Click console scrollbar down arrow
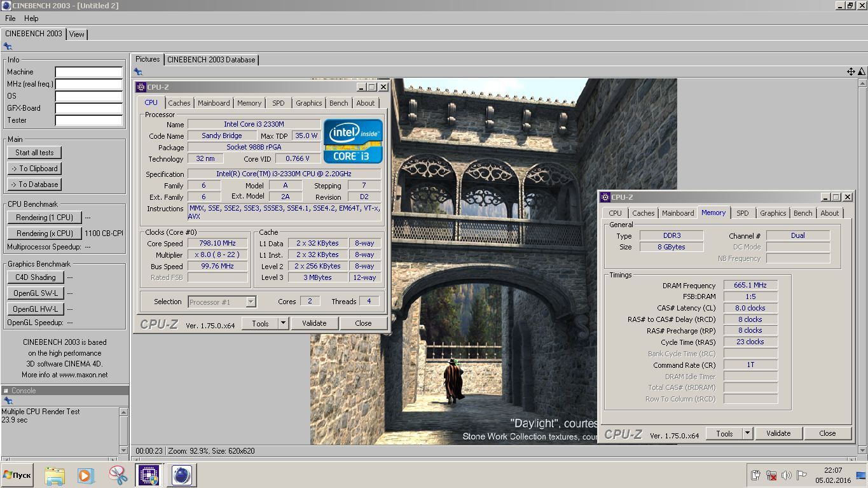This screenshot has width=868, height=488. point(123,449)
